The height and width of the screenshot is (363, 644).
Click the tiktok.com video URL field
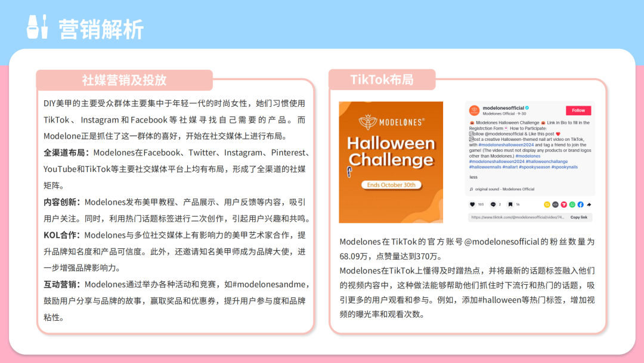pos(518,217)
